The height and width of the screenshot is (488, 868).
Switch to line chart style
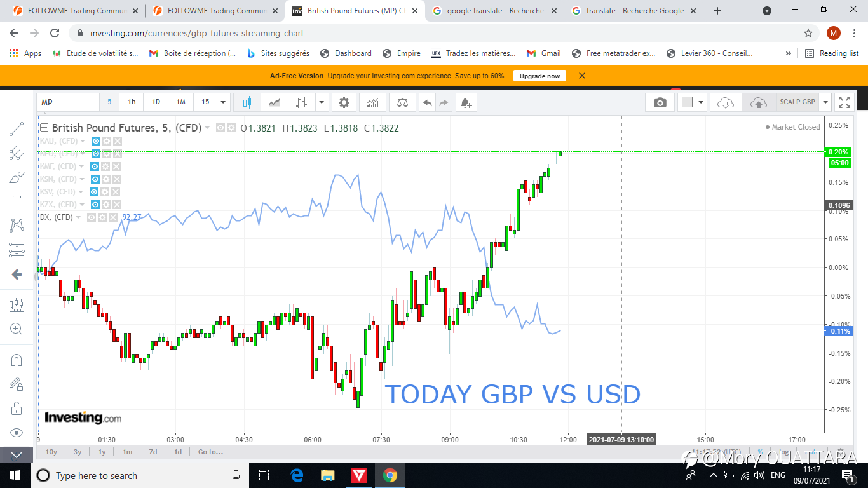coord(275,102)
